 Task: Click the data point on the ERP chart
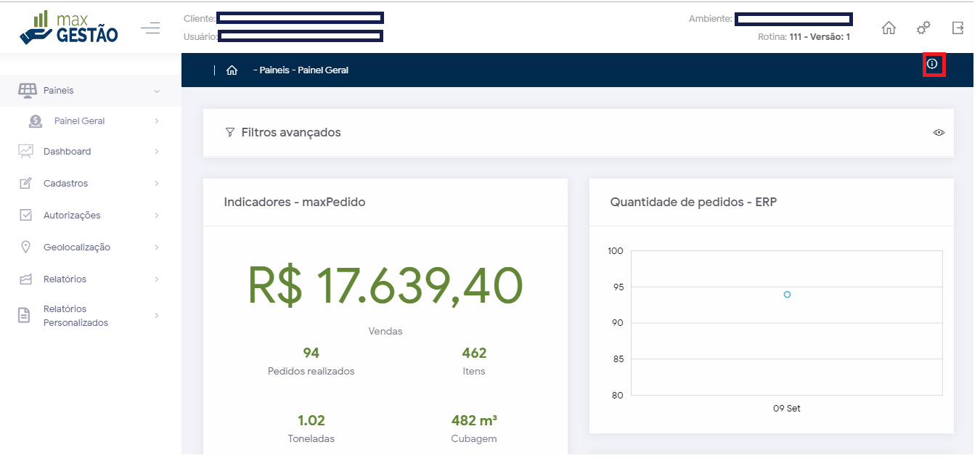(x=787, y=295)
